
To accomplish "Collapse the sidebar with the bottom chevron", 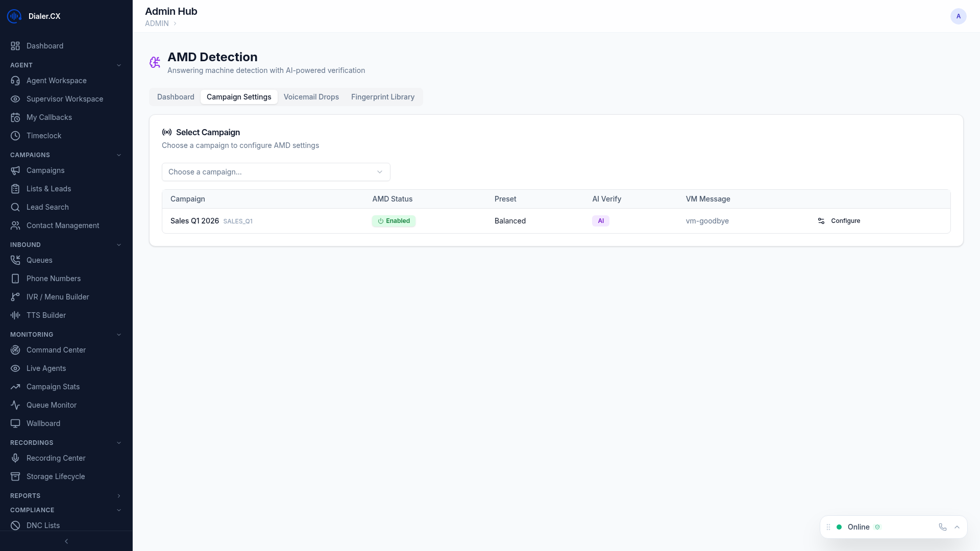I will point(66,541).
